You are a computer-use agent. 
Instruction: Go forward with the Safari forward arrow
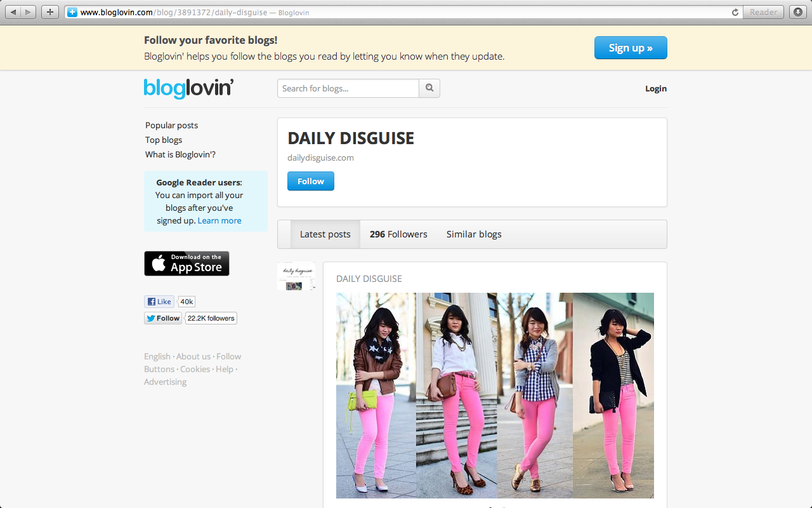click(29, 12)
